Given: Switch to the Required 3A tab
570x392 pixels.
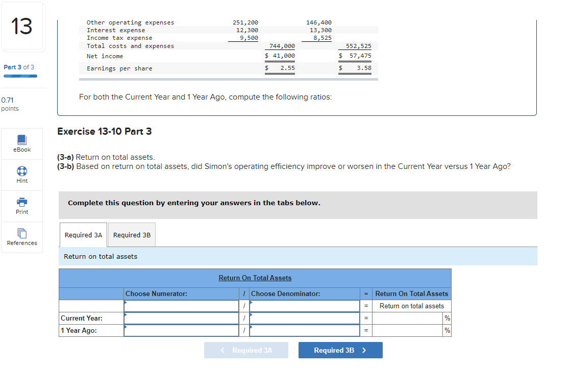Looking at the screenshot, I should click(83, 235).
